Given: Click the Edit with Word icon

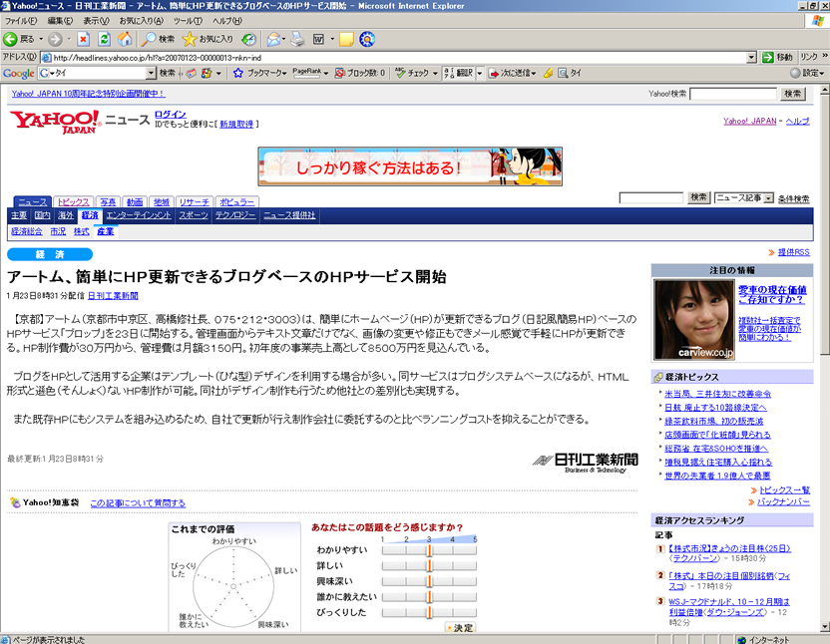Looking at the screenshot, I should [318, 39].
